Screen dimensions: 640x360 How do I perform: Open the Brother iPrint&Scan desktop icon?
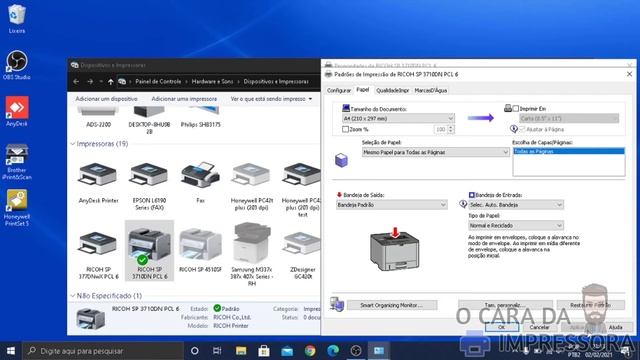17,162
